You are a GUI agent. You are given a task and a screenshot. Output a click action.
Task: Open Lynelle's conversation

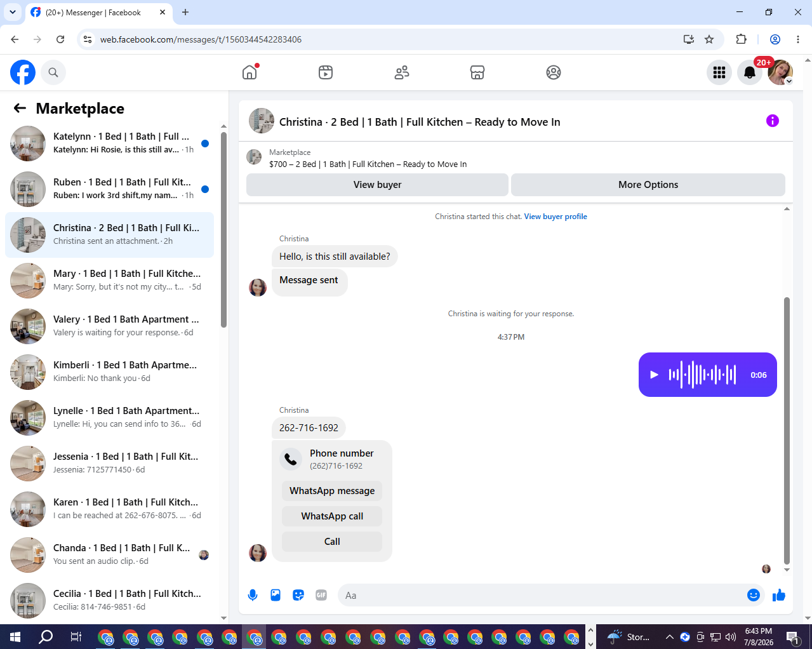click(x=109, y=418)
